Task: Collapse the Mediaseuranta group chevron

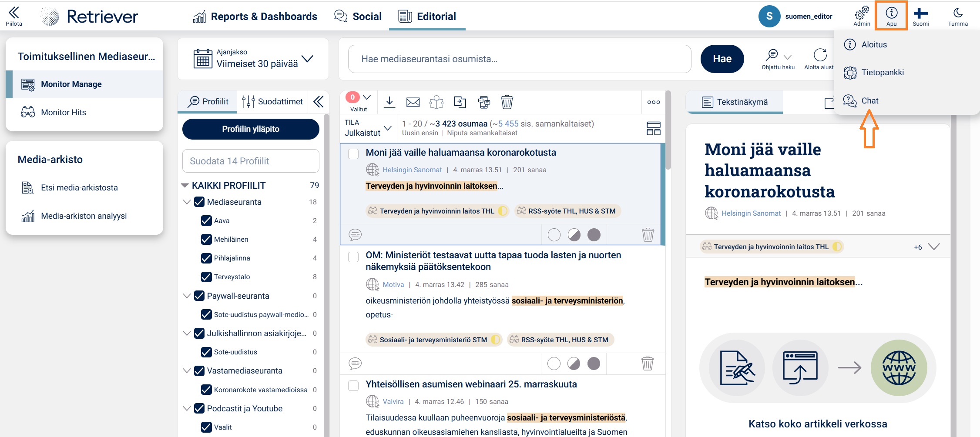Action: pos(187,202)
